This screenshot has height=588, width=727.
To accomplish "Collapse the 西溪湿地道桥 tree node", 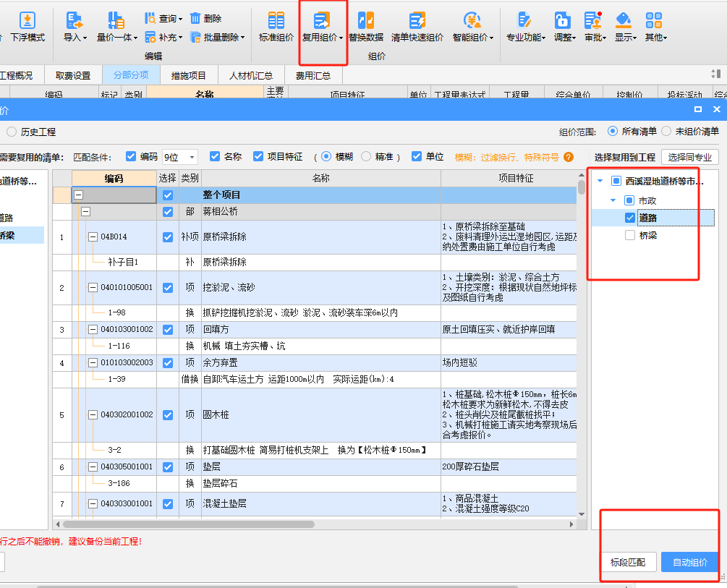I will click(600, 181).
